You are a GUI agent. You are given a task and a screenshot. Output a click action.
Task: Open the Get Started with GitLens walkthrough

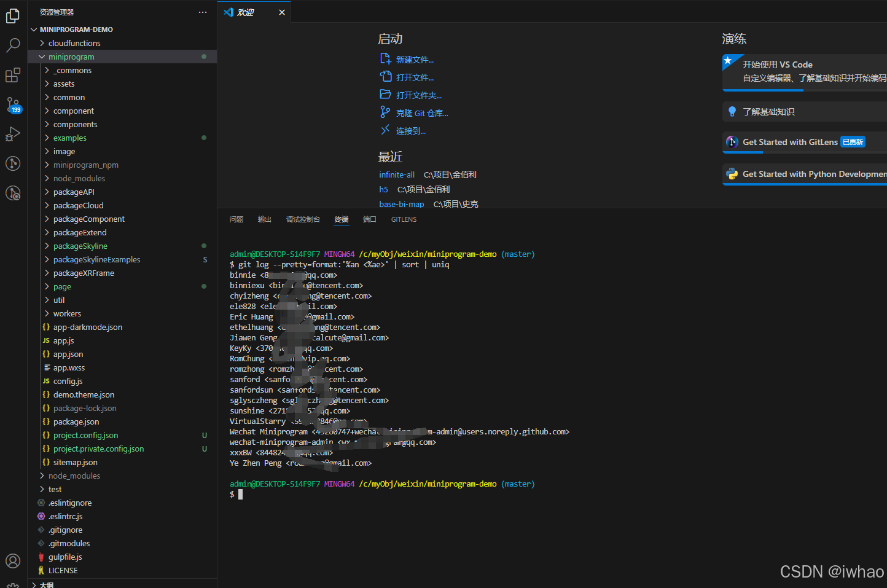(805, 142)
